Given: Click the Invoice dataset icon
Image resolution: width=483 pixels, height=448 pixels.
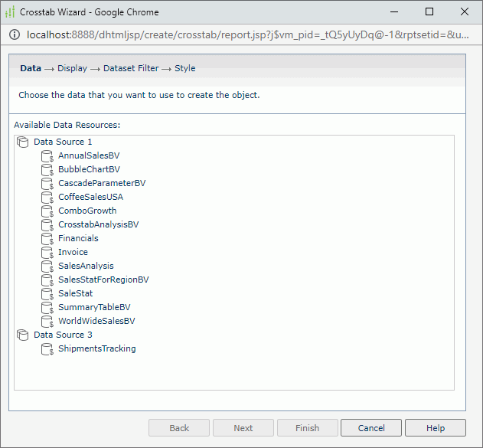Looking at the screenshot, I should [47, 253].
